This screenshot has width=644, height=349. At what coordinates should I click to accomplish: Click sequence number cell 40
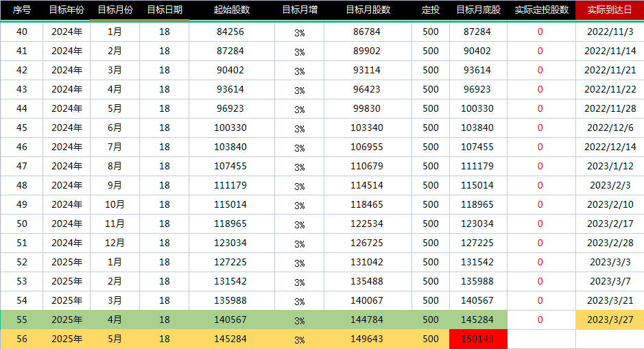[x=21, y=32]
